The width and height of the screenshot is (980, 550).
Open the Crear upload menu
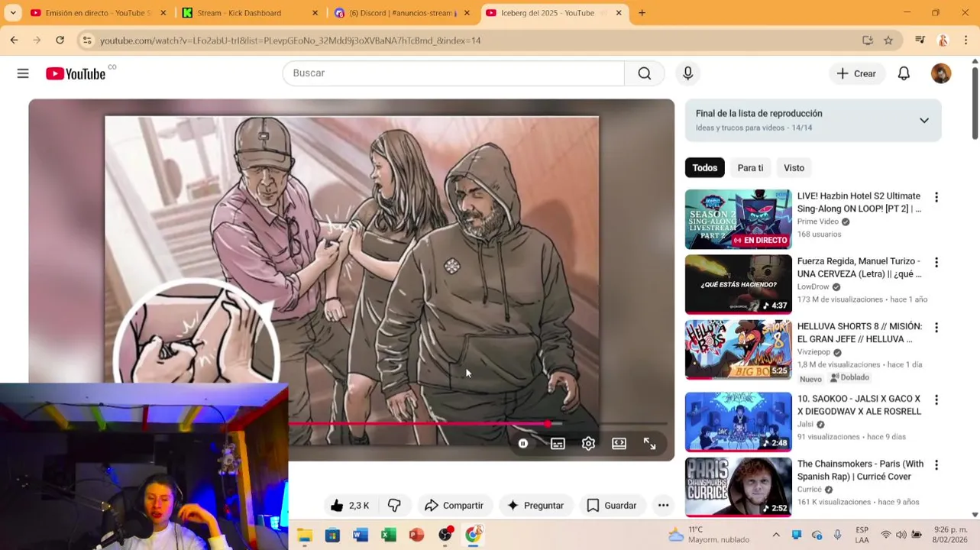pyautogui.click(x=856, y=73)
